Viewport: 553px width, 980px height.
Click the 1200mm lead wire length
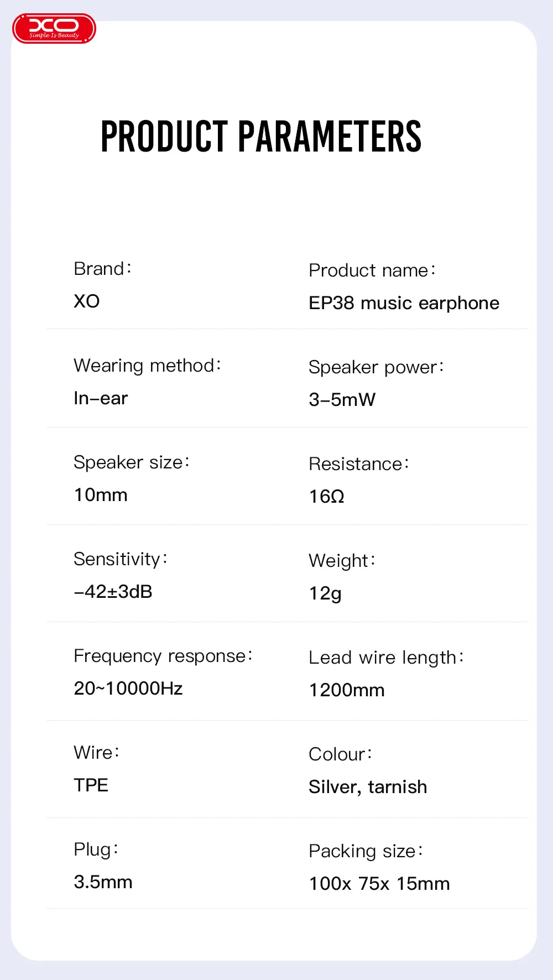(347, 690)
